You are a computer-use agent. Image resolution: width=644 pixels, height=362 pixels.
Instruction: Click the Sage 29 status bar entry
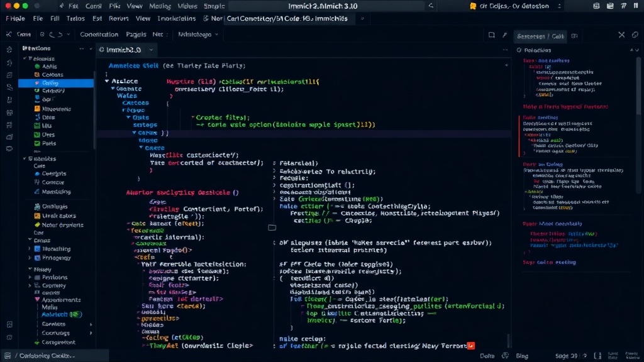(567, 356)
